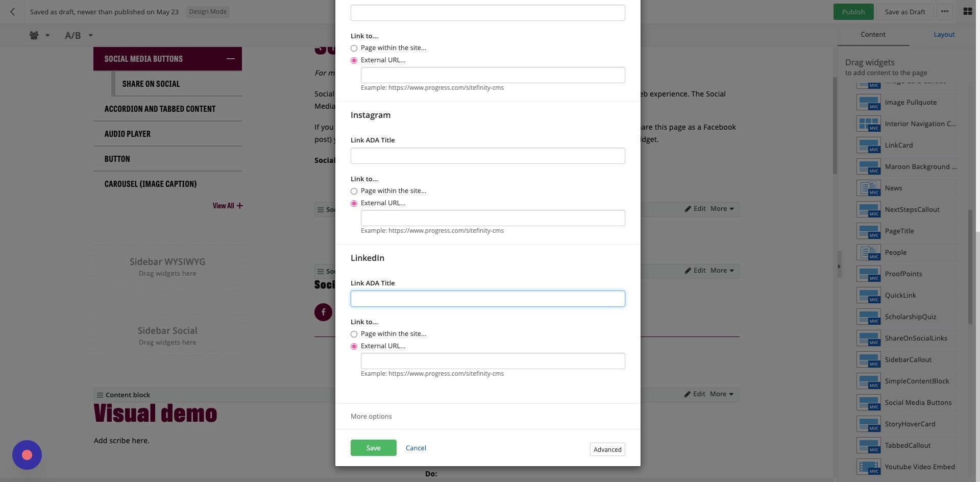Viewport: 980px width, 482px height.
Task: Switch to the Content tab
Action: tap(873, 34)
